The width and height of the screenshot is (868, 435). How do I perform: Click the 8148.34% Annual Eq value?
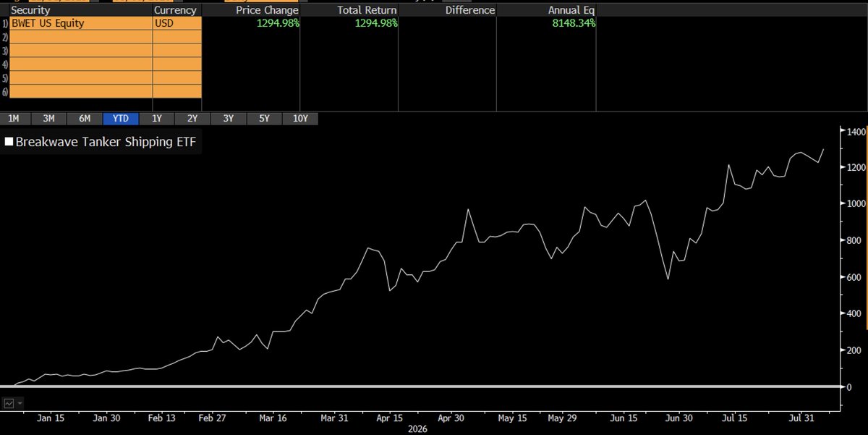click(x=572, y=23)
